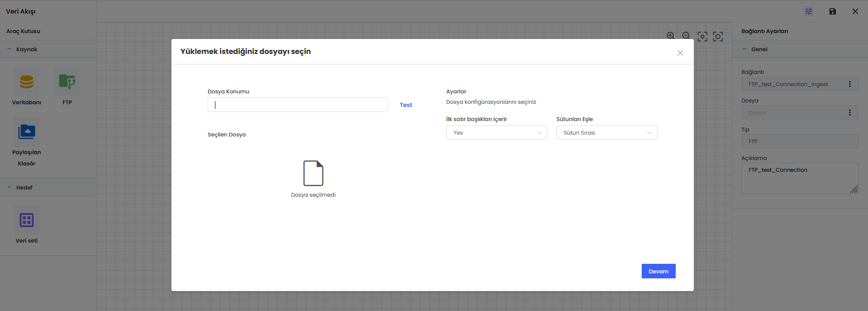The height and width of the screenshot is (311, 868).
Task: Close the file selection dialog
Action: click(x=680, y=53)
